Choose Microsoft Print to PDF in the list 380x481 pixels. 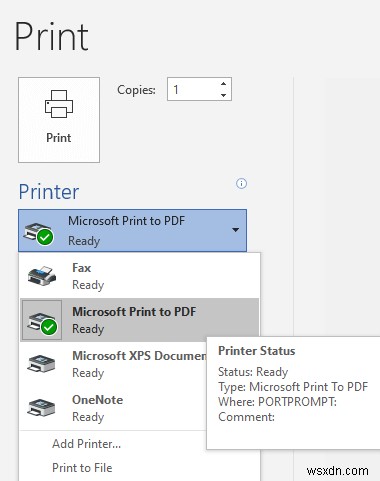coord(139,320)
